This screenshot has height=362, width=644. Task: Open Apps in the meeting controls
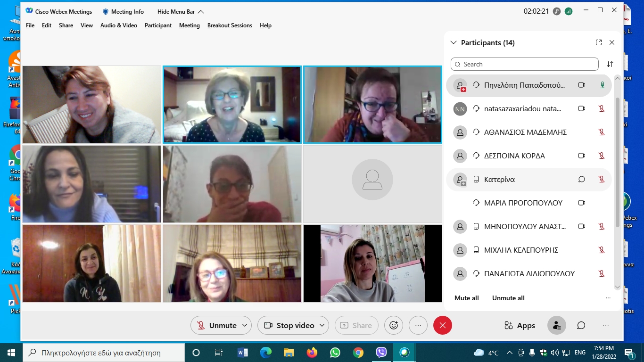[520, 325]
